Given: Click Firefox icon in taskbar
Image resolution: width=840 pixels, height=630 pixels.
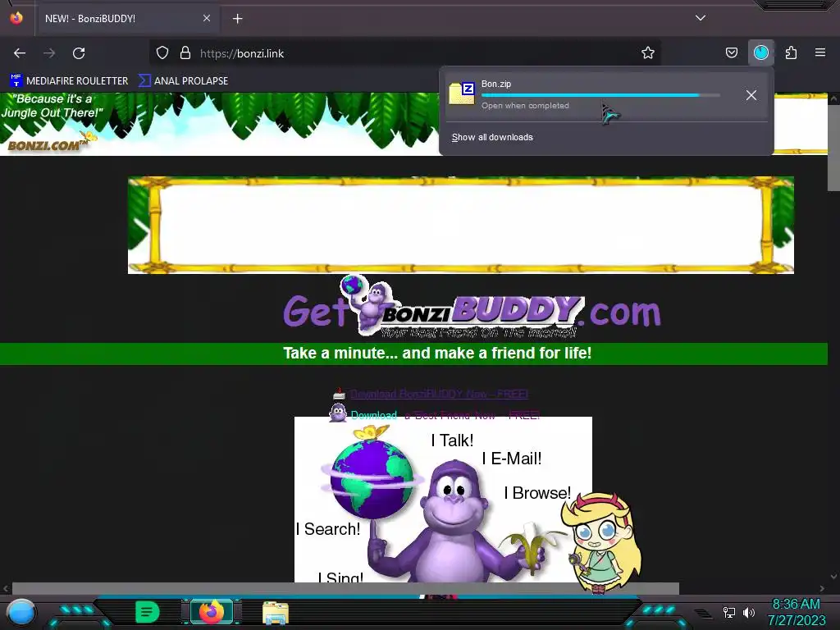Looking at the screenshot, I should pyautogui.click(x=212, y=612).
